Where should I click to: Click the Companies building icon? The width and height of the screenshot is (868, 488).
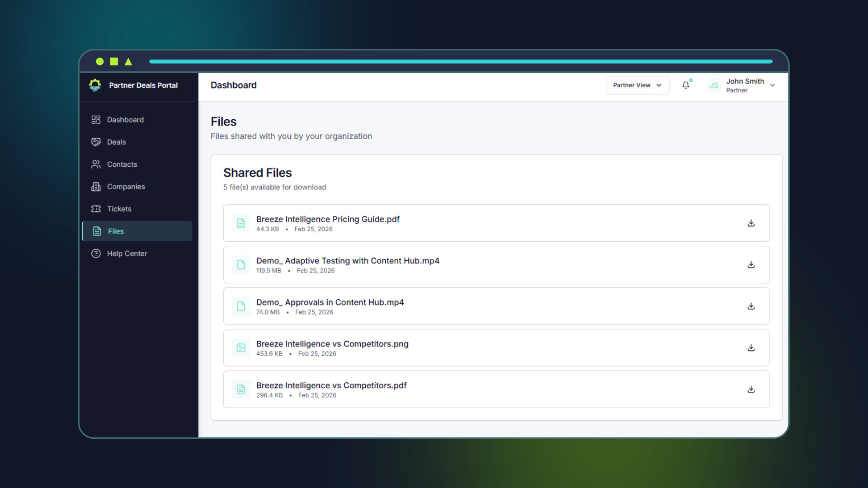pos(96,187)
